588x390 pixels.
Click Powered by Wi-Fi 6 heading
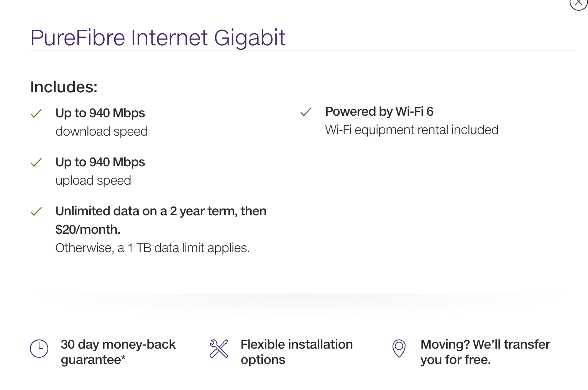(379, 111)
